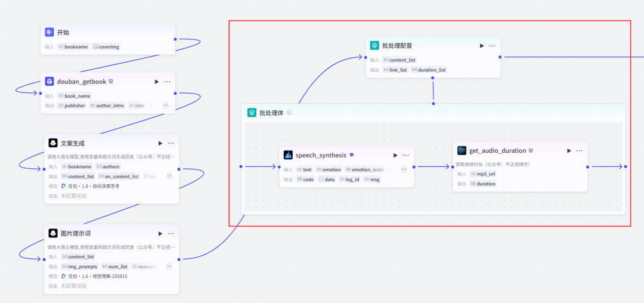Expand hidden inputs on speech_synthesis node
The height and width of the screenshot is (303, 644).
pyautogui.click(x=404, y=169)
